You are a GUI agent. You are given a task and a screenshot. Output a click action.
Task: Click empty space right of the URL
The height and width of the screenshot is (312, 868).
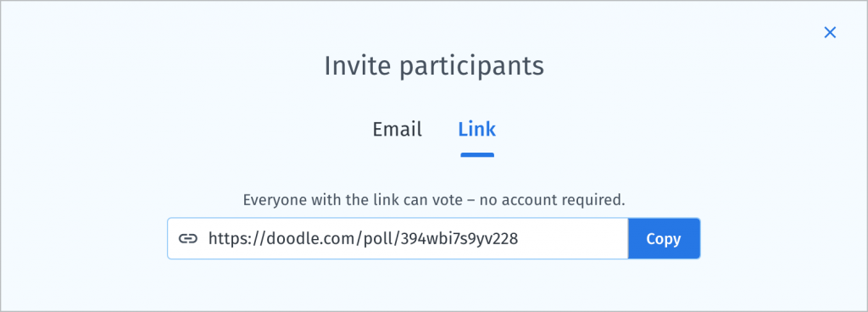point(573,238)
